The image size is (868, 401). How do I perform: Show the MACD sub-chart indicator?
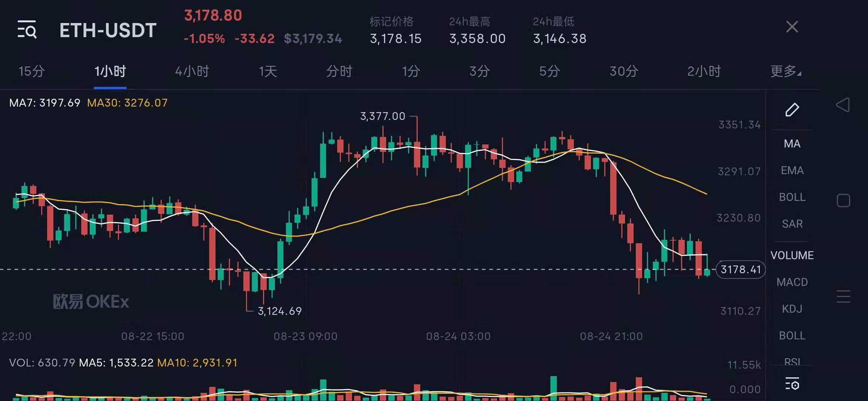(x=792, y=282)
